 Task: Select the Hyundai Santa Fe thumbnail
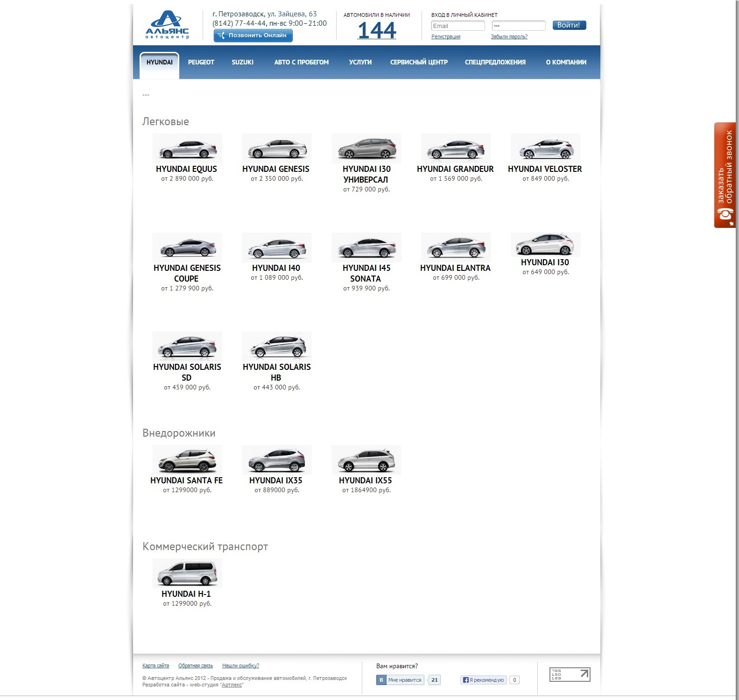pyautogui.click(x=187, y=460)
